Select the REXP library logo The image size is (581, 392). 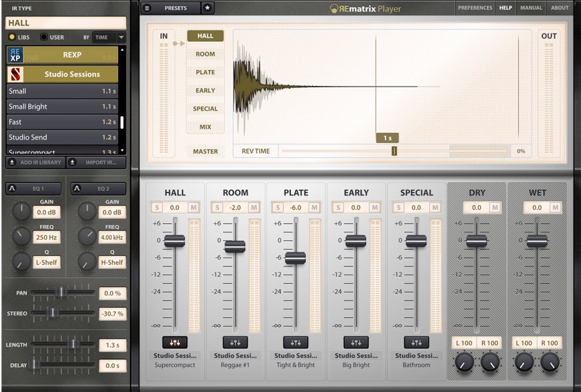(x=15, y=55)
